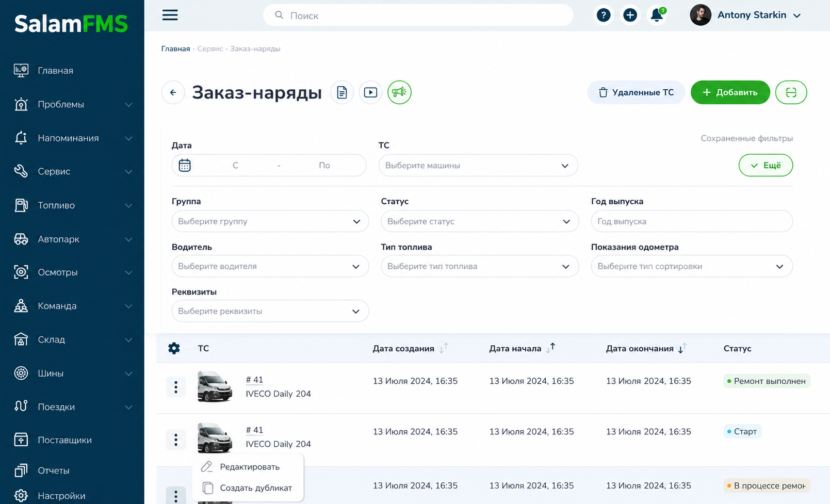Open the Выберите группу dropdown
The image size is (830, 504).
tap(270, 221)
